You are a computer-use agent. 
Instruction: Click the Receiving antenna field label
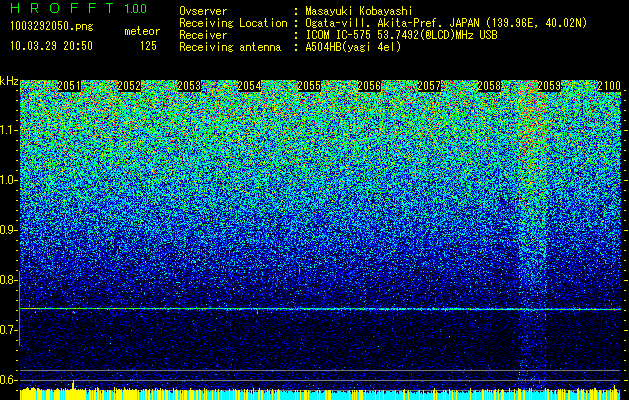tap(230, 47)
